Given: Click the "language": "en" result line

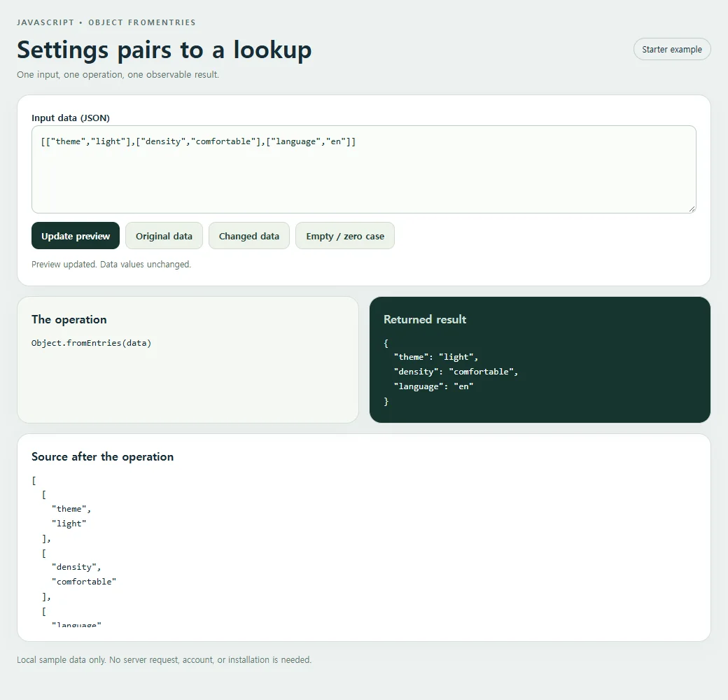Looking at the screenshot, I should 433,386.
